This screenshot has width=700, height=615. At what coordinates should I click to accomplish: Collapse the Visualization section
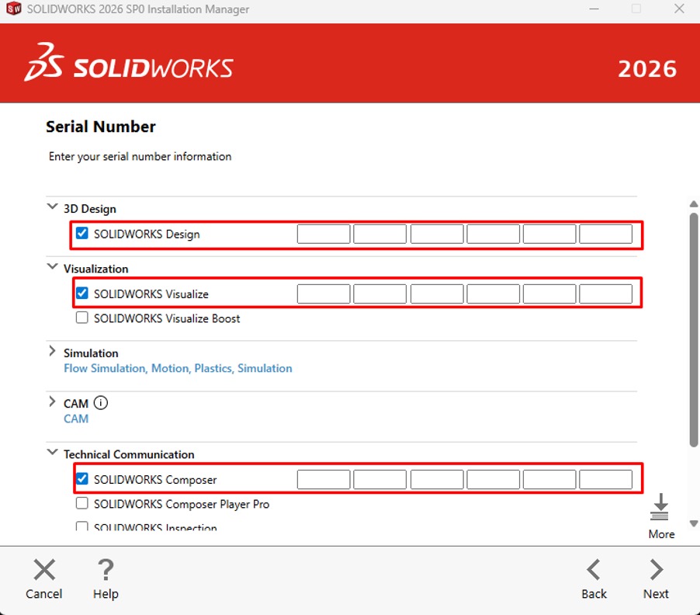[52, 266]
